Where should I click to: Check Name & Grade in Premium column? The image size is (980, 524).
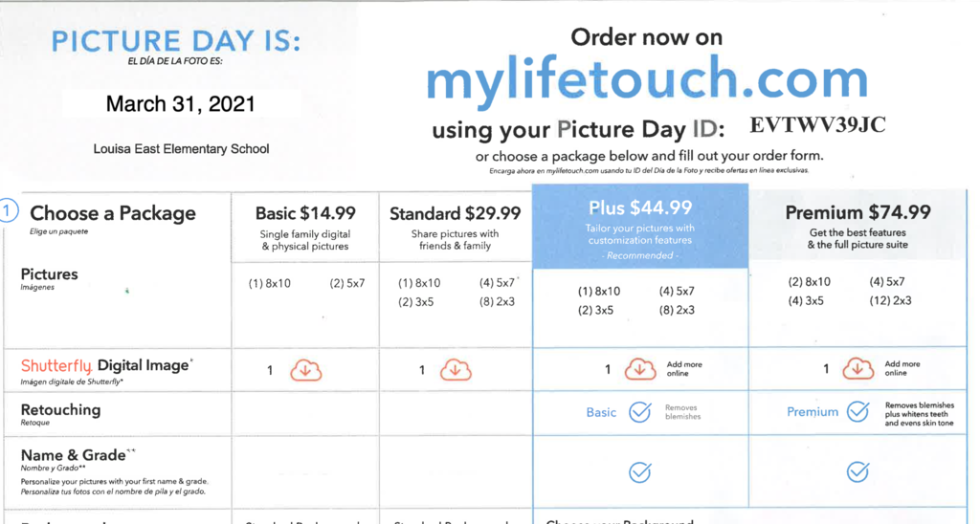coord(858,471)
